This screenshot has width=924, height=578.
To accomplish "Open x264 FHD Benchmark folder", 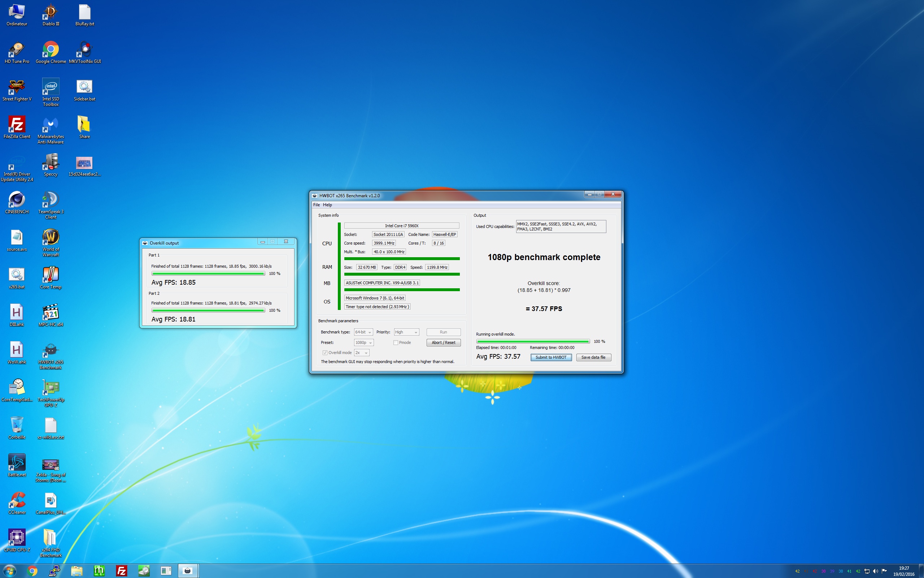I will [51, 543].
